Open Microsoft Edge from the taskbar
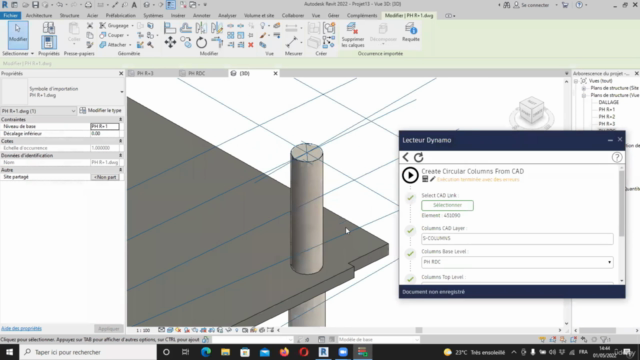 pyautogui.click(x=206, y=352)
